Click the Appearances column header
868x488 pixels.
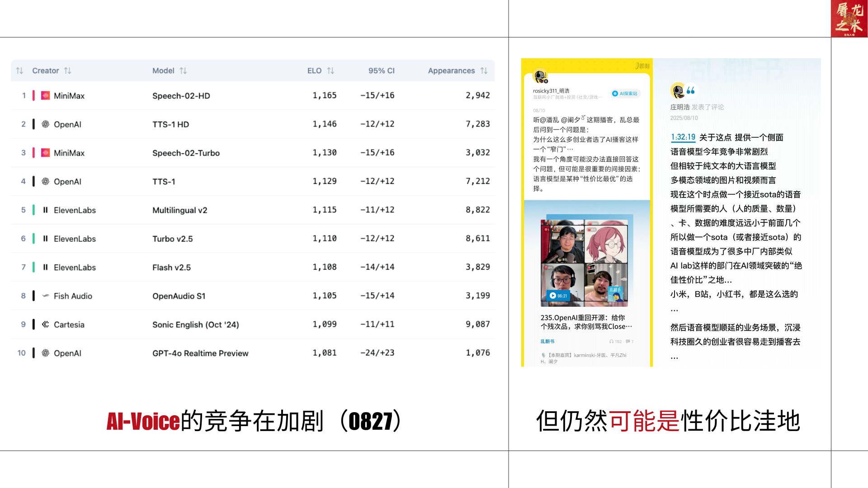coord(451,71)
